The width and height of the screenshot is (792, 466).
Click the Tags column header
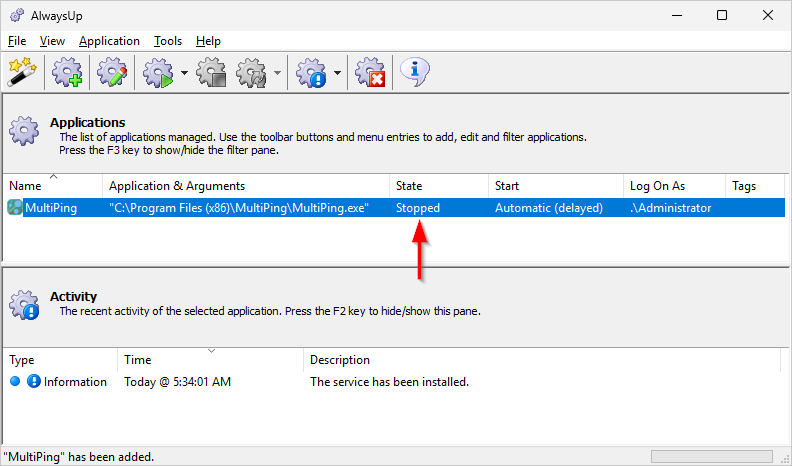(755, 186)
